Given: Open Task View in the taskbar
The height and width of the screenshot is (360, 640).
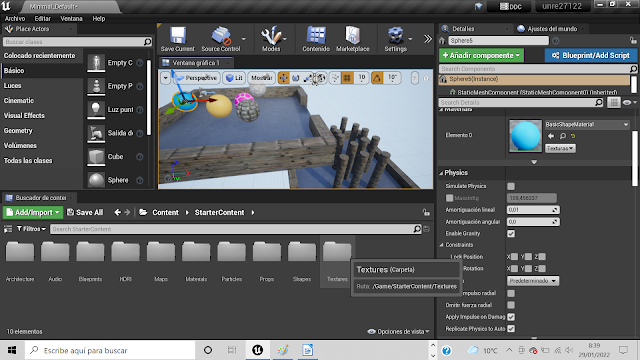Looking at the screenshot, I should click(232, 350).
